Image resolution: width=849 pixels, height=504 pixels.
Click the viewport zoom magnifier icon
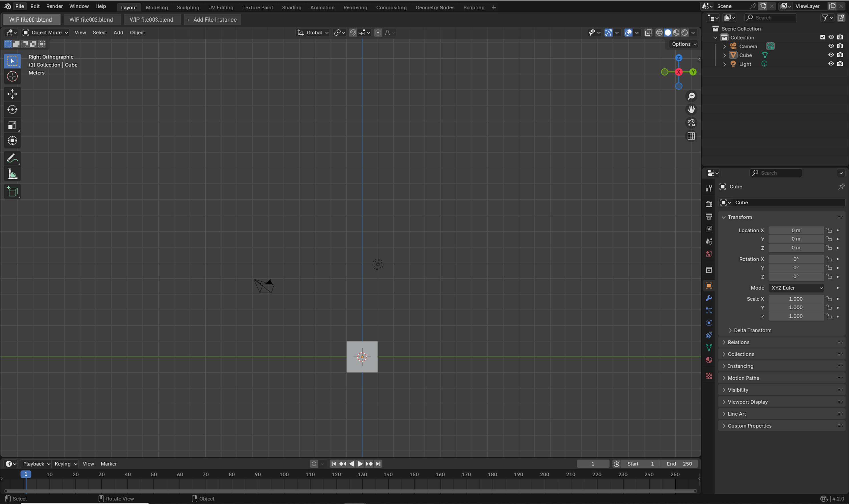[691, 96]
